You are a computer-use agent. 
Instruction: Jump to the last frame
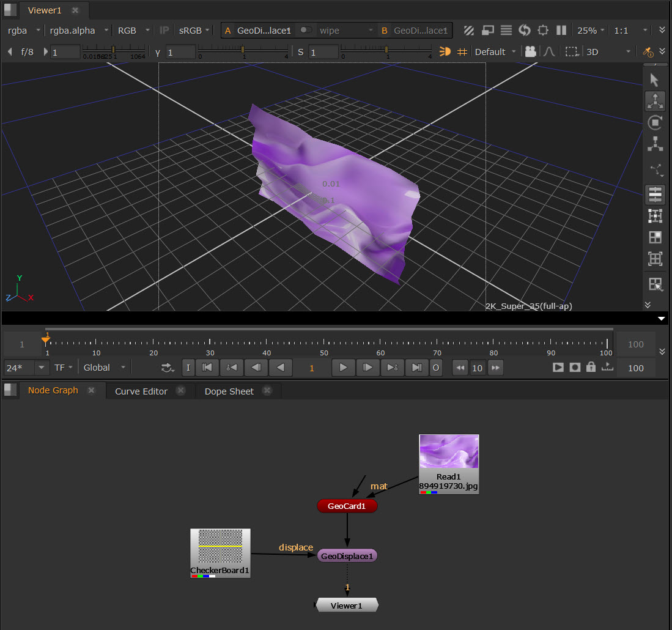(x=416, y=368)
